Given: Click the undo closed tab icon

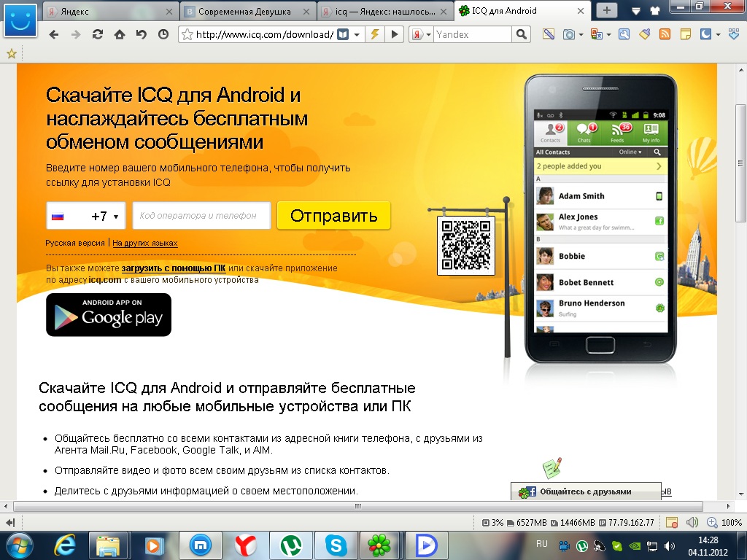Looking at the screenshot, I should 141,34.
